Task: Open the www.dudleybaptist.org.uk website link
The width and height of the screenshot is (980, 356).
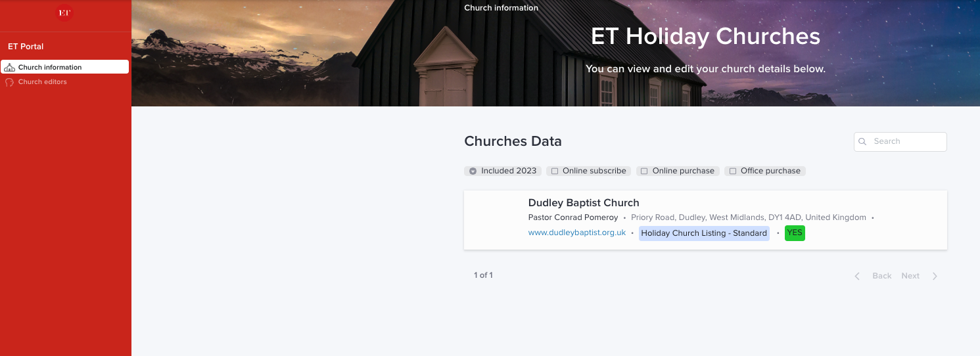Action: tap(576, 233)
